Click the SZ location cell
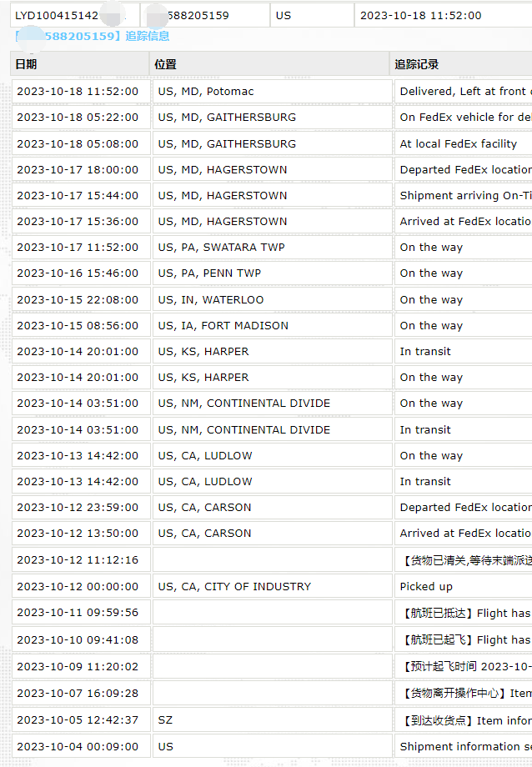Screen dimensions: 532x767 click(x=165, y=719)
